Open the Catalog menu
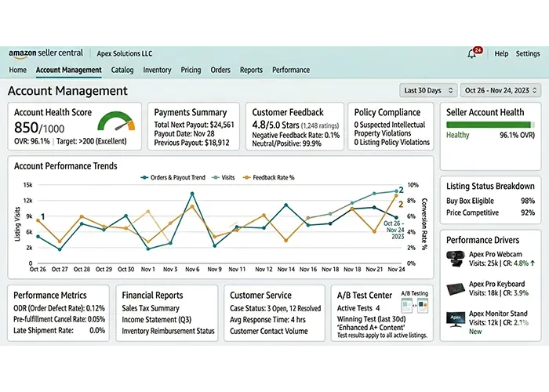 [x=122, y=70]
